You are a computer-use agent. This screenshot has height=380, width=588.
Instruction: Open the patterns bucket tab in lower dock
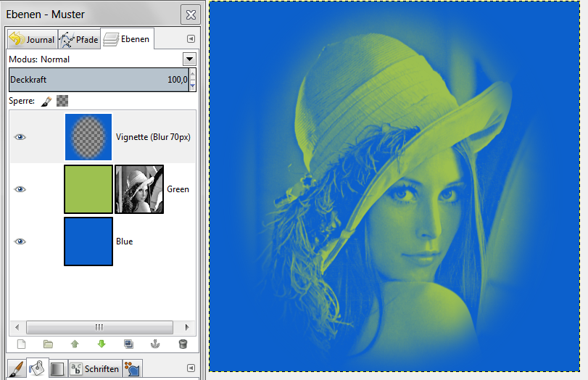(38, 368)
